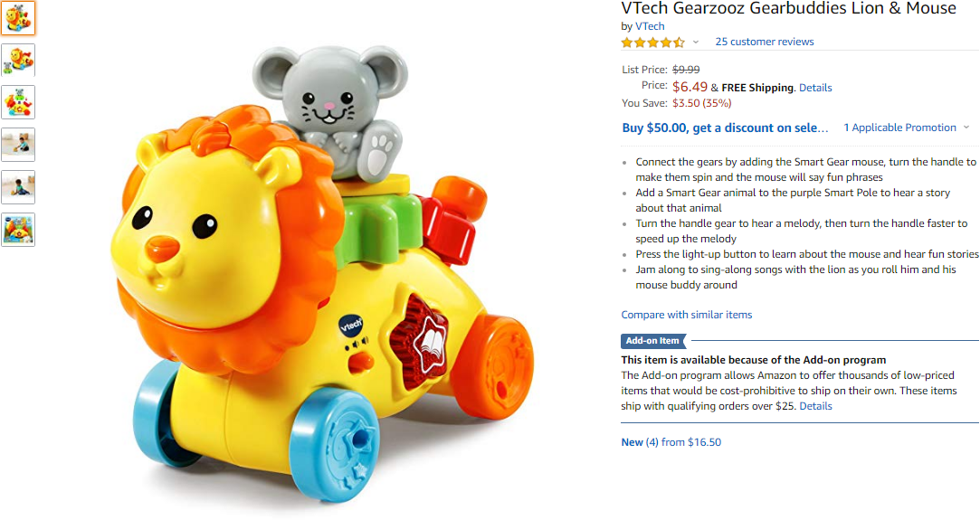This screenshot has width=980, height=520.
Task: Open the packaging box thumbnail
Action: pyautogui.click(x=18, y=230)
